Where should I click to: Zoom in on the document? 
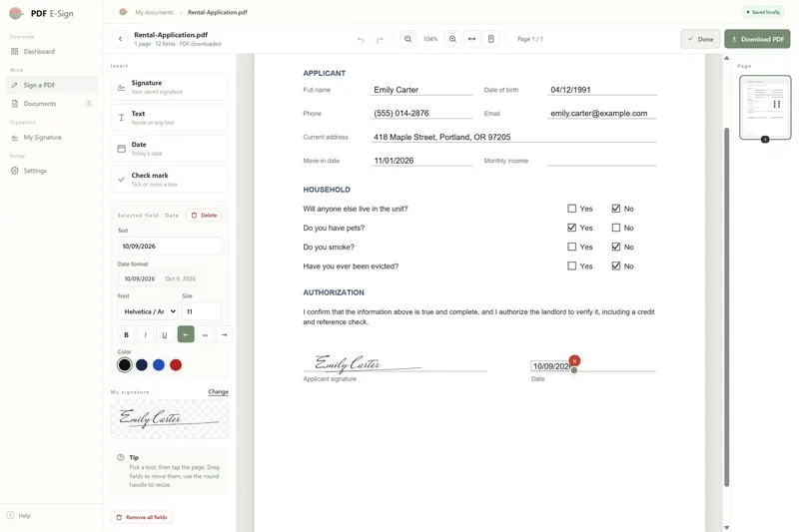click(x=452, y=39)
